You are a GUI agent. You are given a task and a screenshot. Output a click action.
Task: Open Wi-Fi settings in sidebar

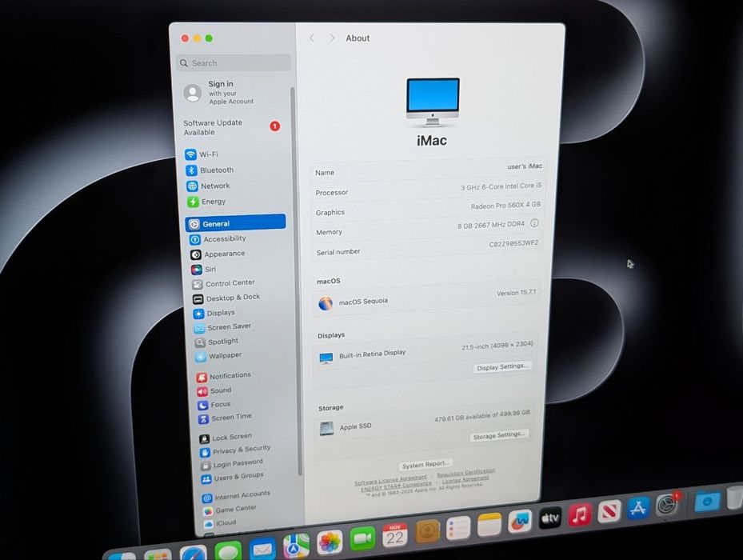pyautogui.click(x=203, y=154)
